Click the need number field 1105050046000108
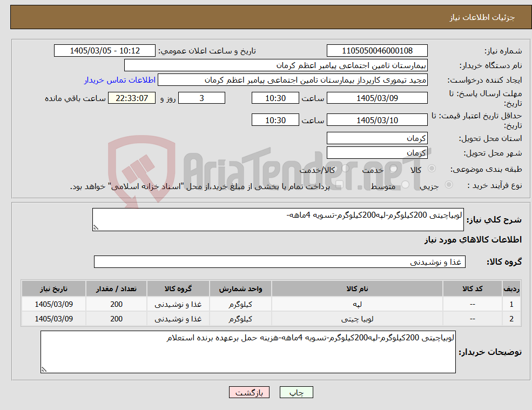 [x=377, y=51]
